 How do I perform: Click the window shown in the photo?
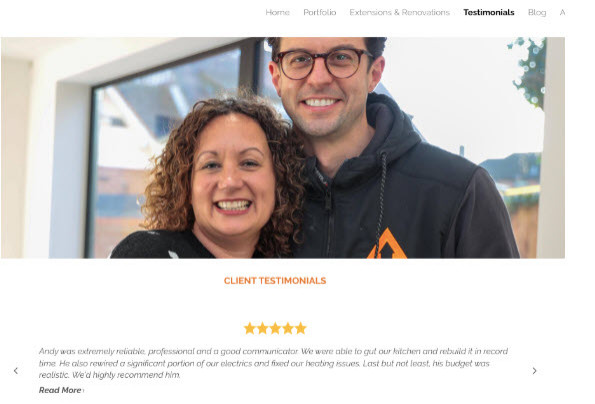[167, 152]
